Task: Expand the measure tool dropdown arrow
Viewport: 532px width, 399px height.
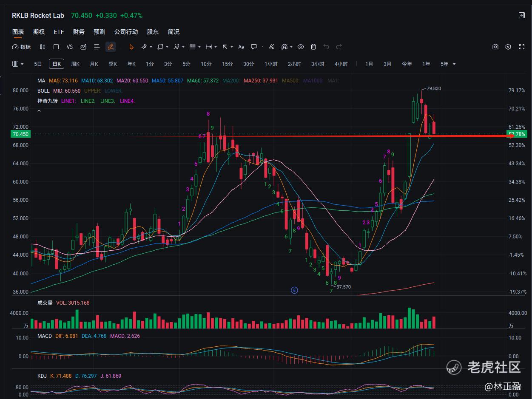Action: click(216, 47)
